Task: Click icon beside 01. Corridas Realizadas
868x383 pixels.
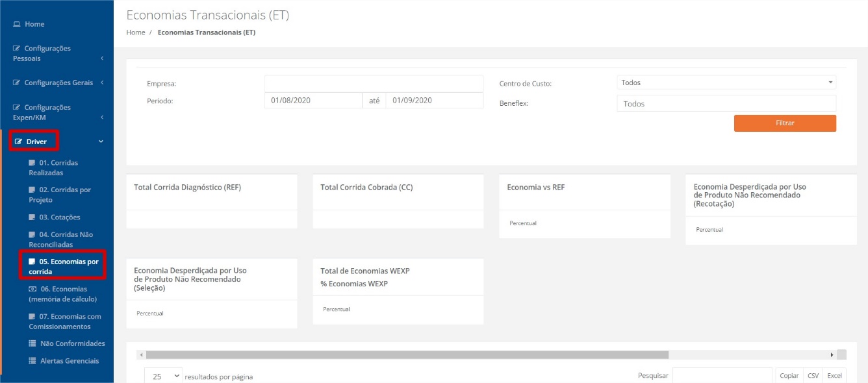Action: [32, 163]
